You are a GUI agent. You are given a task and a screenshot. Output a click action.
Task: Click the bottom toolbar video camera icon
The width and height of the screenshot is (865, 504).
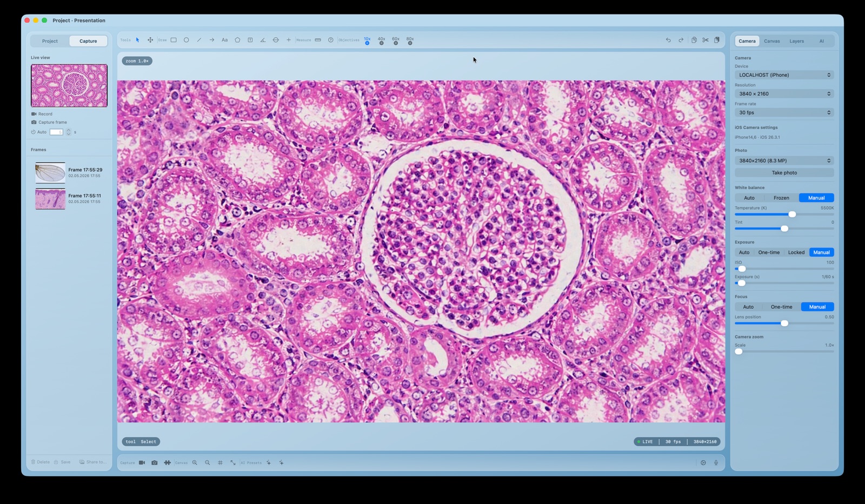pyautogui.click(x=142, y=462)
